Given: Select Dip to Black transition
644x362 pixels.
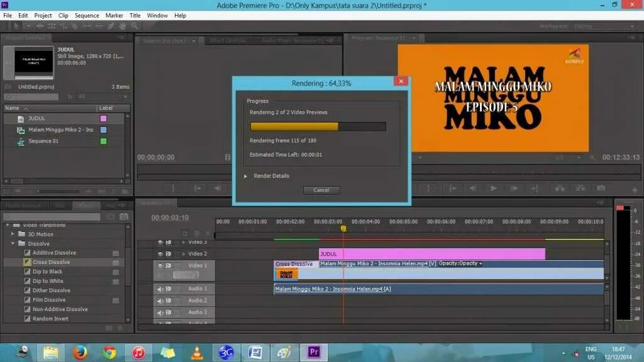Looking at the screenshot, I should click(47, 271).
